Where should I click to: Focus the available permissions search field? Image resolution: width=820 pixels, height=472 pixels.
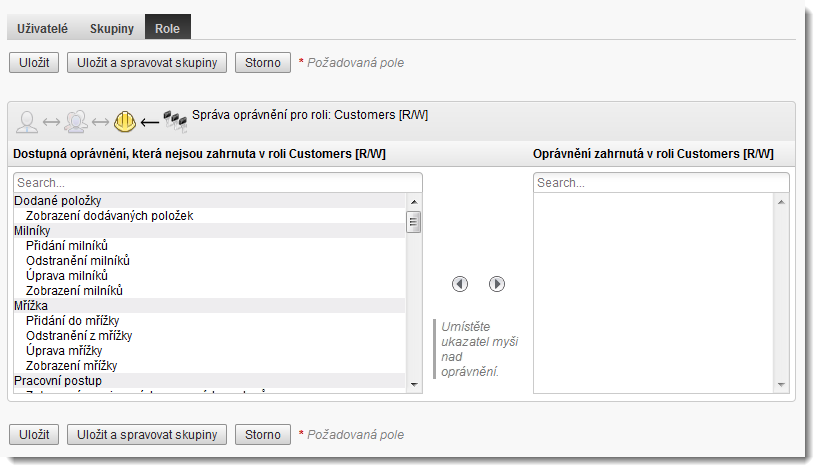click(218, 183)
